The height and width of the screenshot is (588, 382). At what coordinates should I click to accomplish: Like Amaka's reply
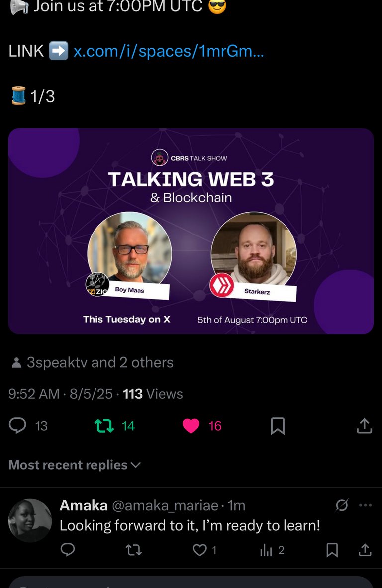pos(199,550)
